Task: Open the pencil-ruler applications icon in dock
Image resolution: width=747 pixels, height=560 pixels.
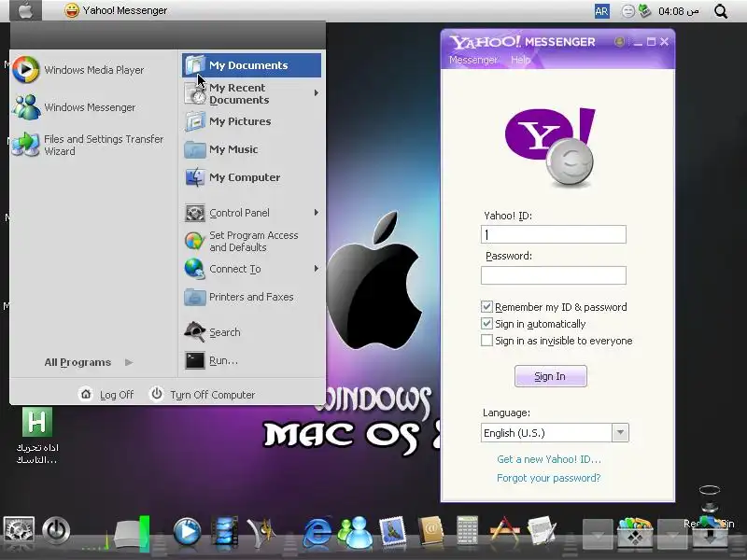Action: tap(504, 530)
